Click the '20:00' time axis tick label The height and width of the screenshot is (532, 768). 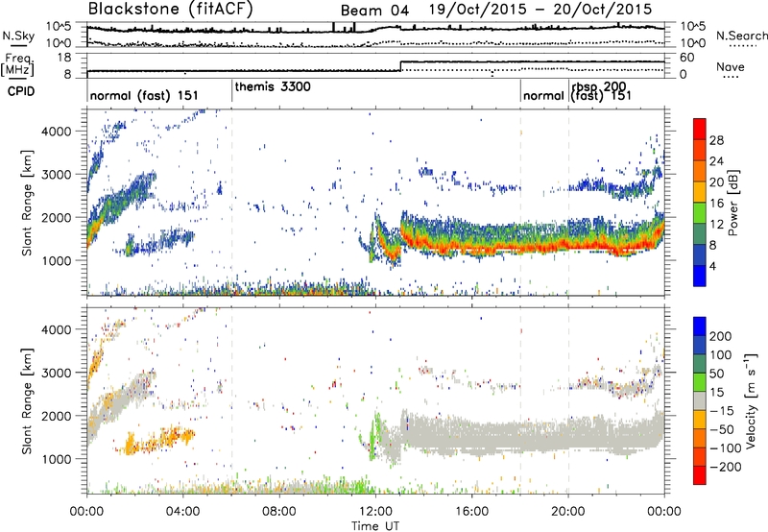click(x=567, y=512)
